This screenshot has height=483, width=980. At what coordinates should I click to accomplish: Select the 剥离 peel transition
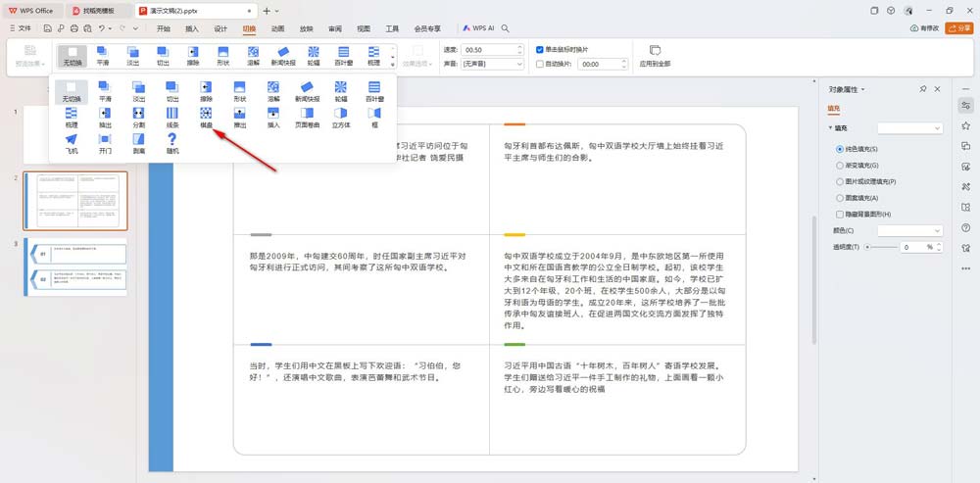coord(139,143)
